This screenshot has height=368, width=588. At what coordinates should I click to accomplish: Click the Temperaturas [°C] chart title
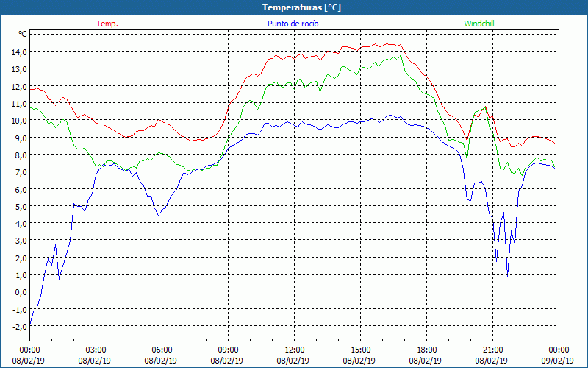click(x=301, y=7)
